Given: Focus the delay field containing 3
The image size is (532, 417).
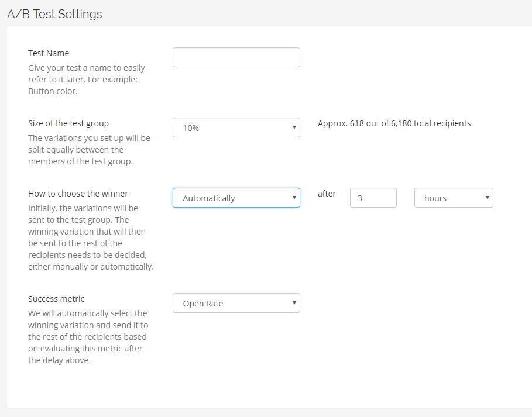Looking at the screenshot, I should pos(373,198).
